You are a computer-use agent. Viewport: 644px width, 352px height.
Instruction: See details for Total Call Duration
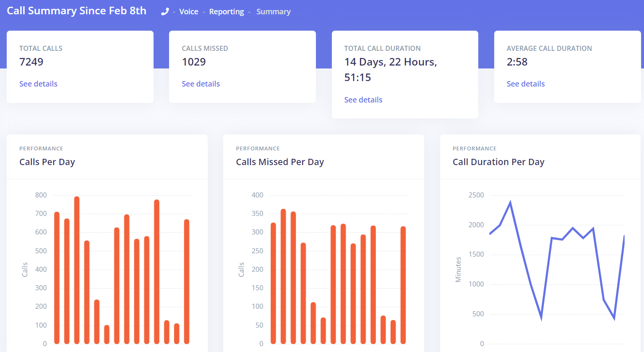363,100
